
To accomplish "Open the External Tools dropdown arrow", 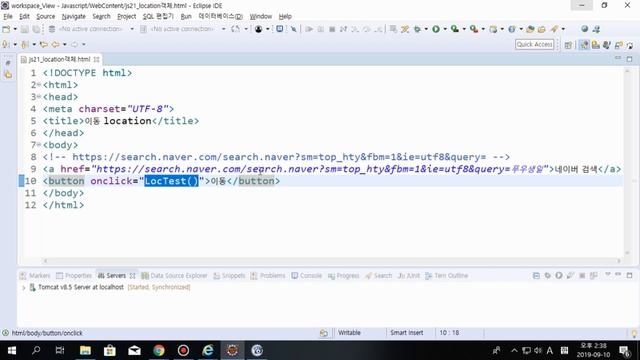I will point(483,29).
